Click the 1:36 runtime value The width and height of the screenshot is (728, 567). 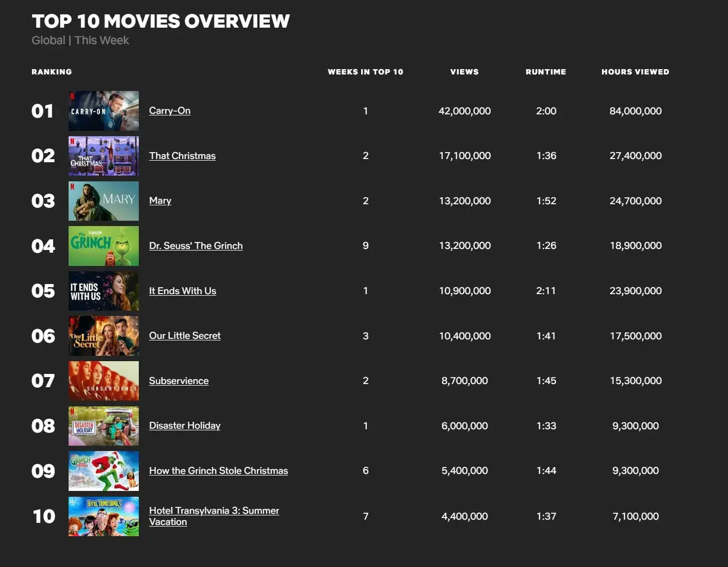[546, 156]
